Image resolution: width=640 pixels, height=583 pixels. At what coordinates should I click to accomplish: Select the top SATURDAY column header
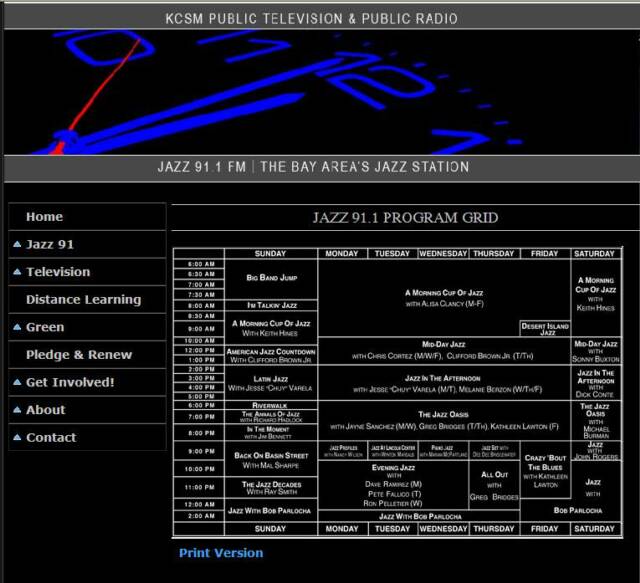[x=595, y=254]
